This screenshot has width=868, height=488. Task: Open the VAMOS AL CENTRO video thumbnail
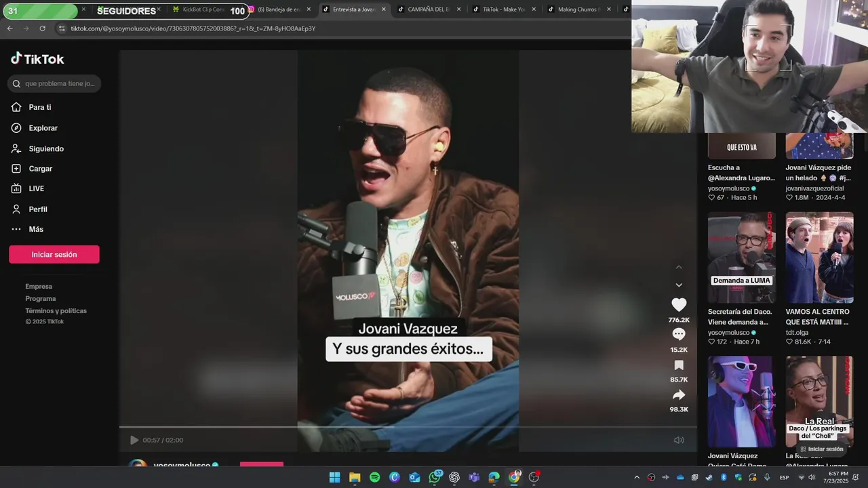click(819, 258)
